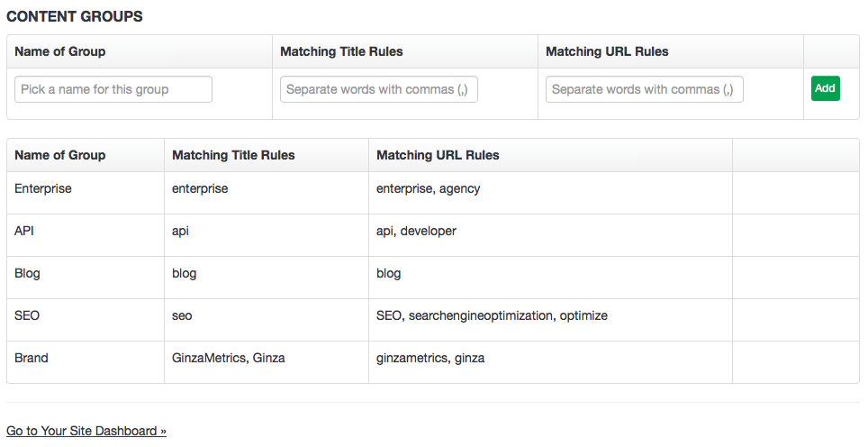The width and height of the screenshot is (868, 447).
Task: Click Matching URL Rules header in lower table
Action: [438, 155]
